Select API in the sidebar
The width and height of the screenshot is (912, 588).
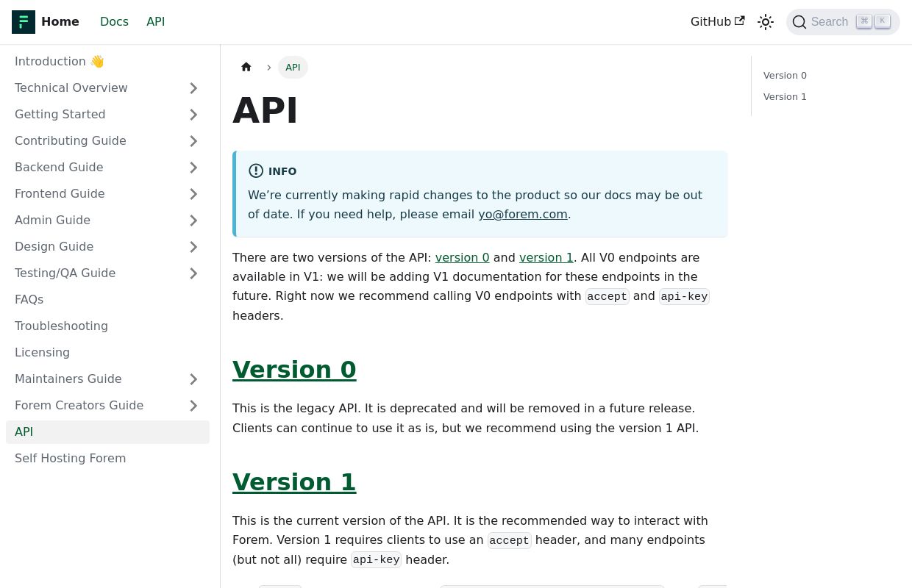[x=107, y=432]
